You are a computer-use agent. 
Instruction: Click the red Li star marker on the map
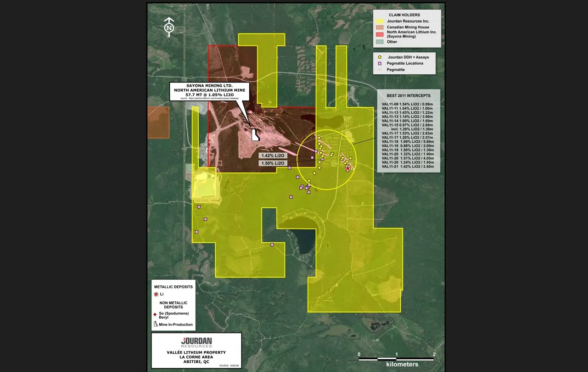pos(347,169)
